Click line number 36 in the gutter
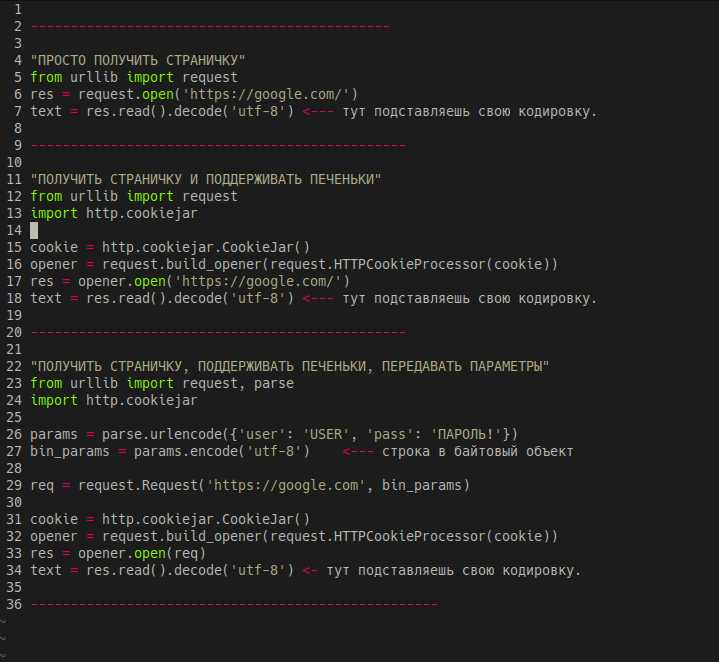This screenshot has height=662, width=719. [14, 604]
